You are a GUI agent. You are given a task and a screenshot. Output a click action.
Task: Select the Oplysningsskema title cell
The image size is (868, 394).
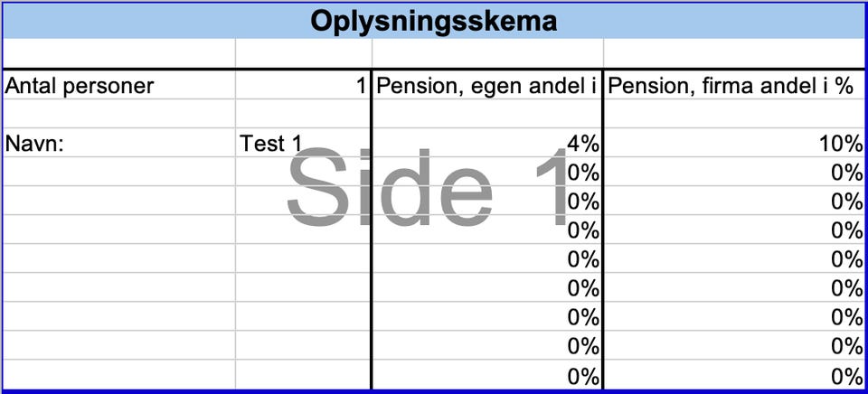(434, 20)
